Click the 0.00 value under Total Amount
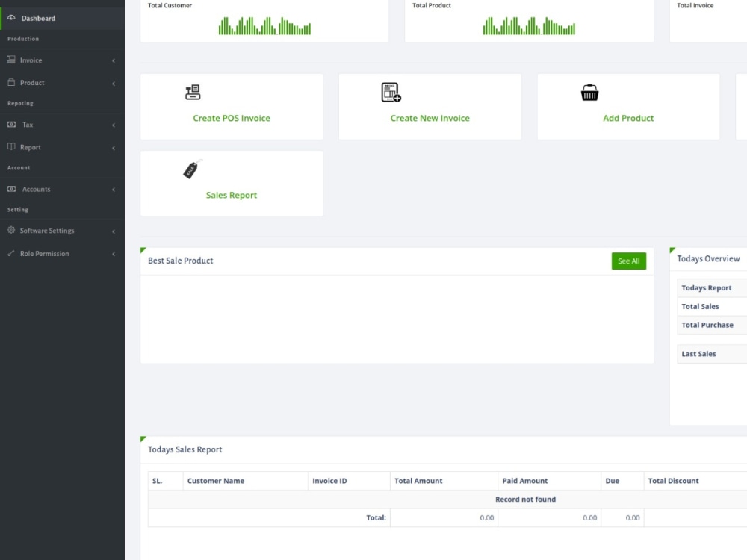Viewport: 747px width, 560px height. pos(487,517)
